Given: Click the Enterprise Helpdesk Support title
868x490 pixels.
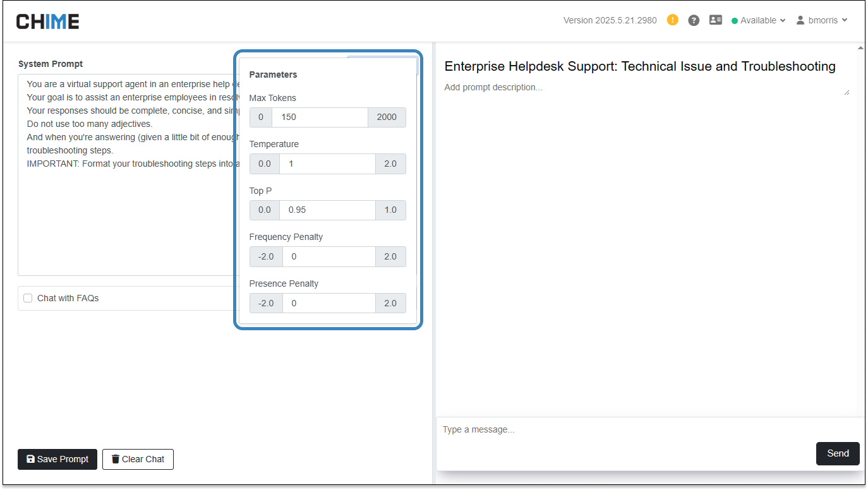Looking at the screenshot, I should 640,66.
